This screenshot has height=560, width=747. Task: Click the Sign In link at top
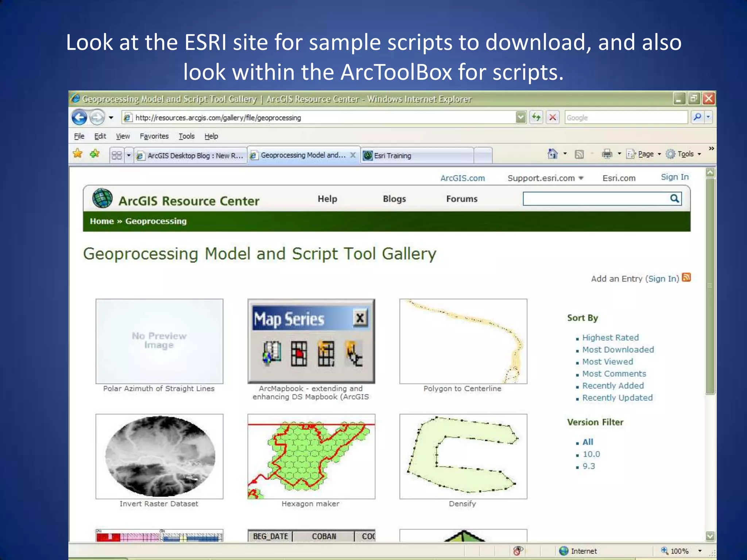click(675, 177)
